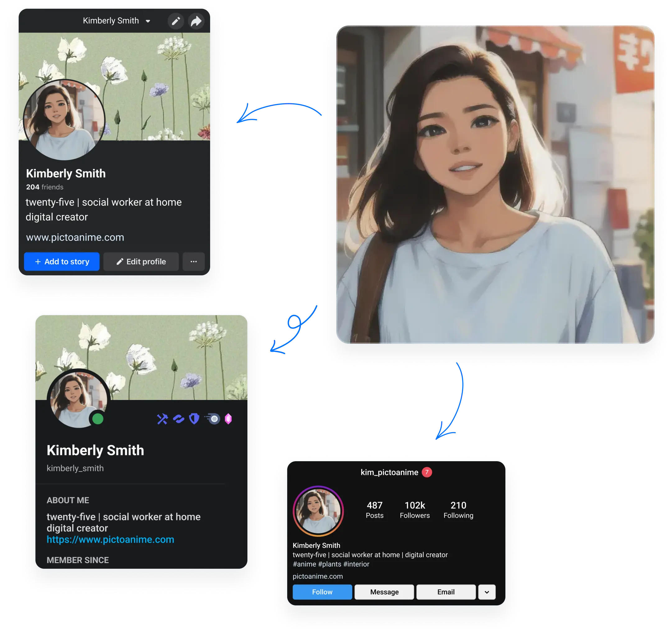The height and width of the screenshot is (634, 672).
Task: Click the Instagram story ring avatar
Action: (x=318, y=511)
